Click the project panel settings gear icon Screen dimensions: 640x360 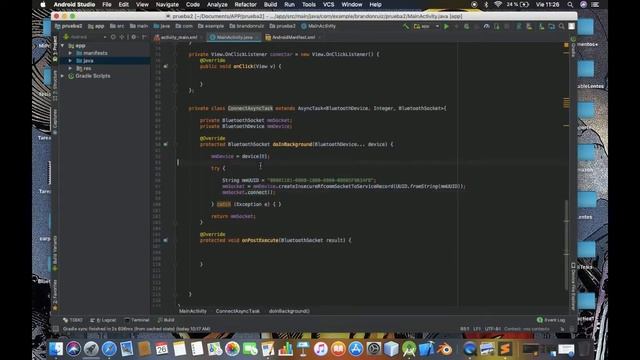(x=133, y=37)
